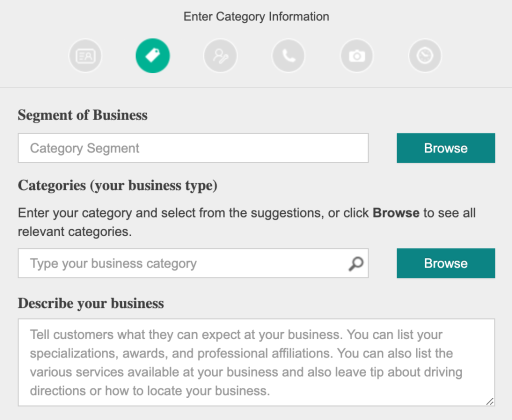
Task: Go to the clock hours step icon
Action: click(425, 56)
